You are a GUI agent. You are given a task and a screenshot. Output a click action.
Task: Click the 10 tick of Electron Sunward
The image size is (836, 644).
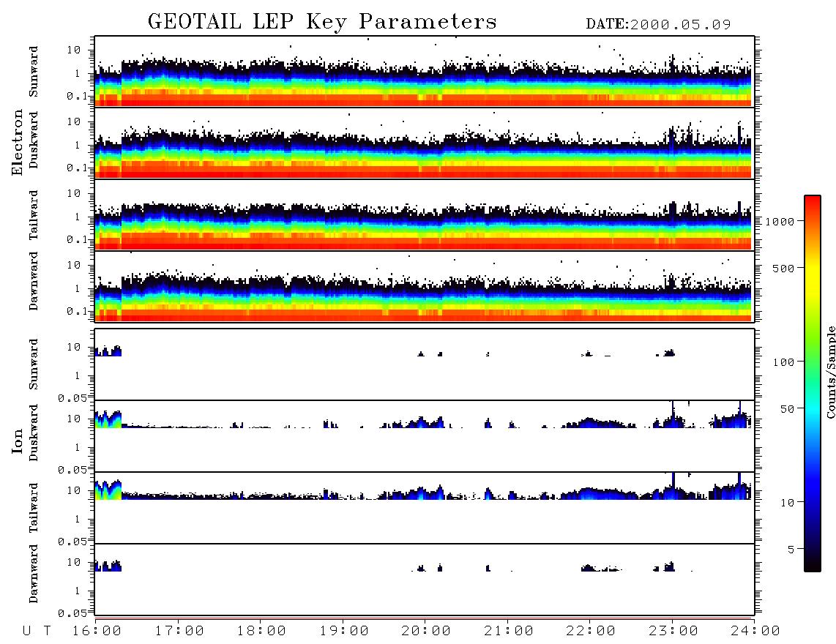coord(74,50)
